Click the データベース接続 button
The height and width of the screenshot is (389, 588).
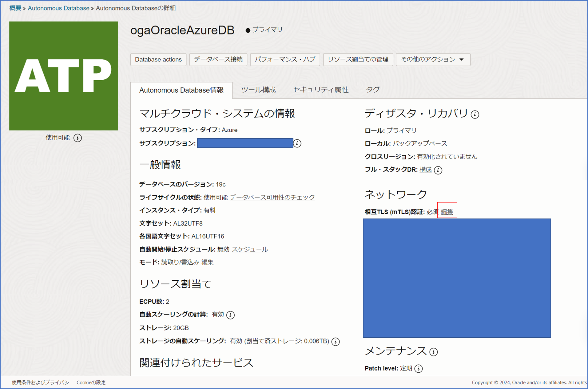218,59
